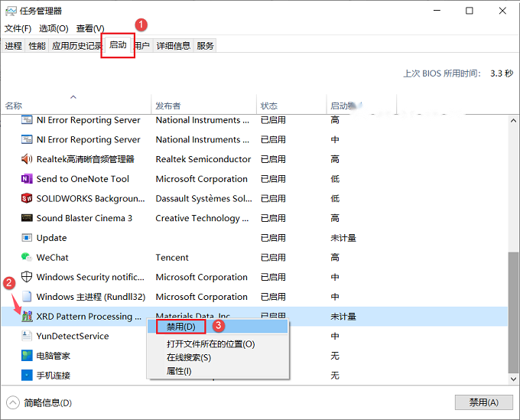Click 已启用 status of WeChat row
The image size is (520, 420).
(x=273, y=258)
